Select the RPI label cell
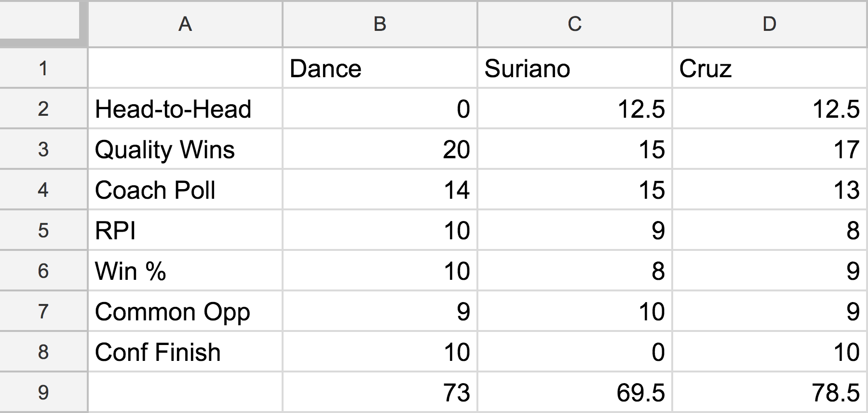Viewport: 868px width, 413px height. (x=185, y=230)
